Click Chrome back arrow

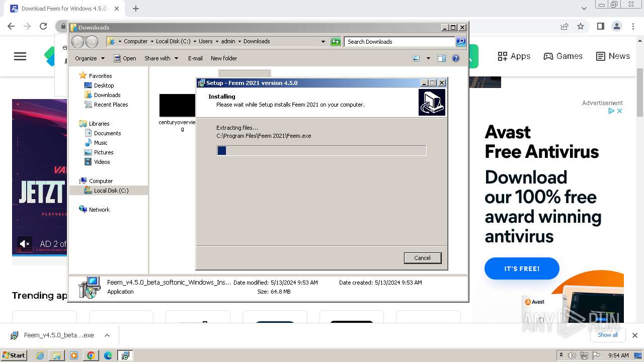pos(11,26)
